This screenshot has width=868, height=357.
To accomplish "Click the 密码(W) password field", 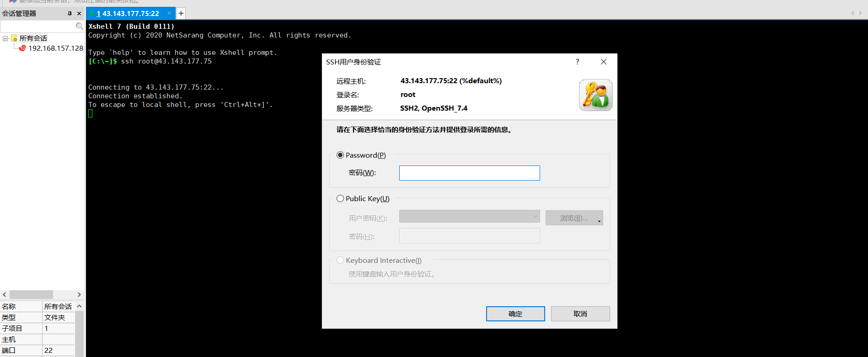I will (469, 173).
